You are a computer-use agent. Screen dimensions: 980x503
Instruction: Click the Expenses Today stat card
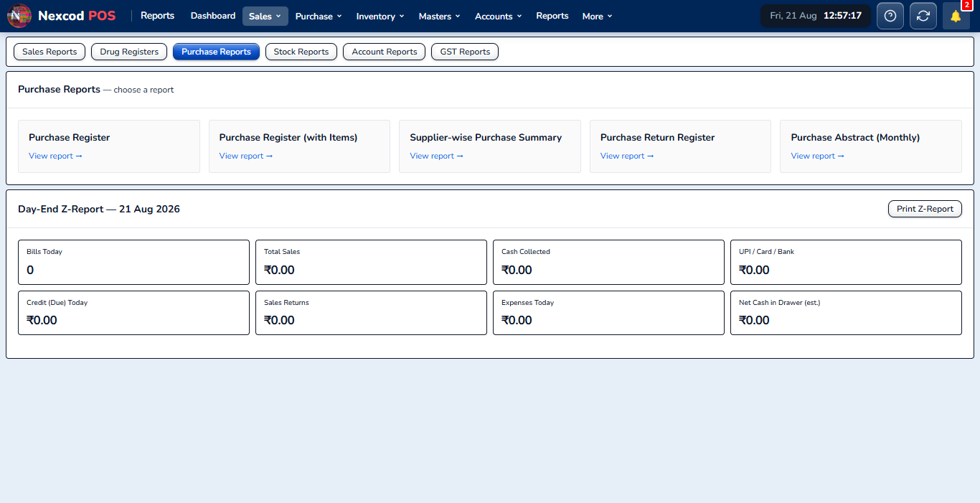(x=608, y=312)
